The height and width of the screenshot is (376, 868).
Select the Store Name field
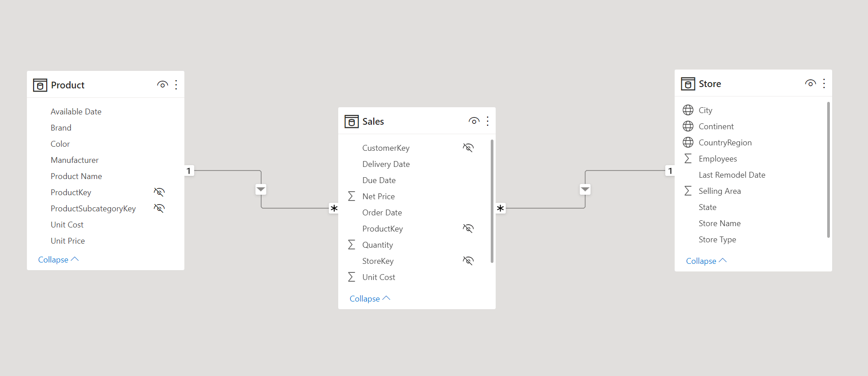point(720,223)
